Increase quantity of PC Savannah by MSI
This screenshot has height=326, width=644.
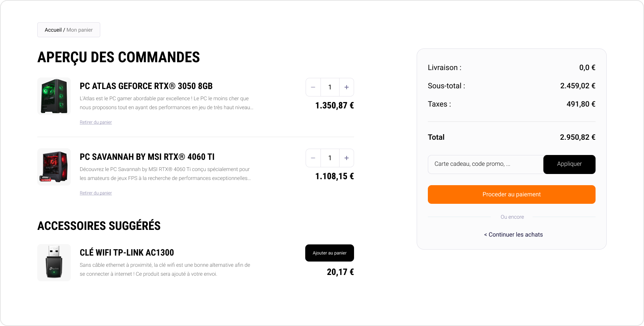coord(347,158)
